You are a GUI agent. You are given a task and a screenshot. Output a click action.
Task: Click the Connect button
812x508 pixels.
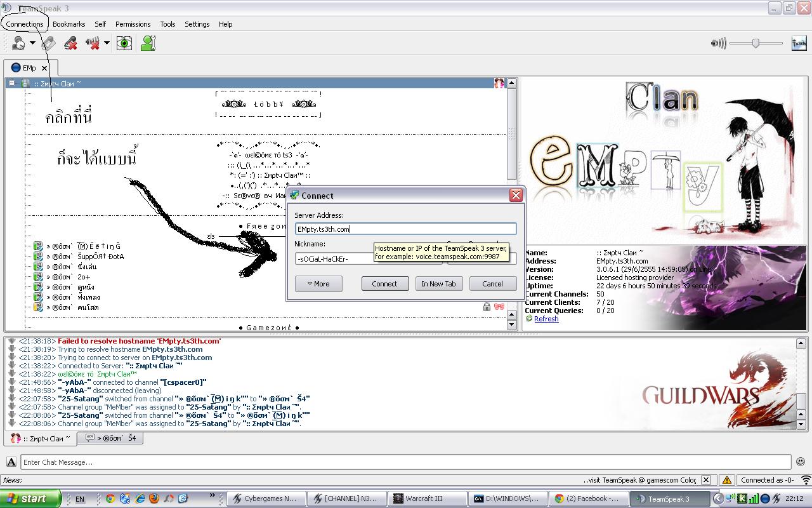click(385, 284)
